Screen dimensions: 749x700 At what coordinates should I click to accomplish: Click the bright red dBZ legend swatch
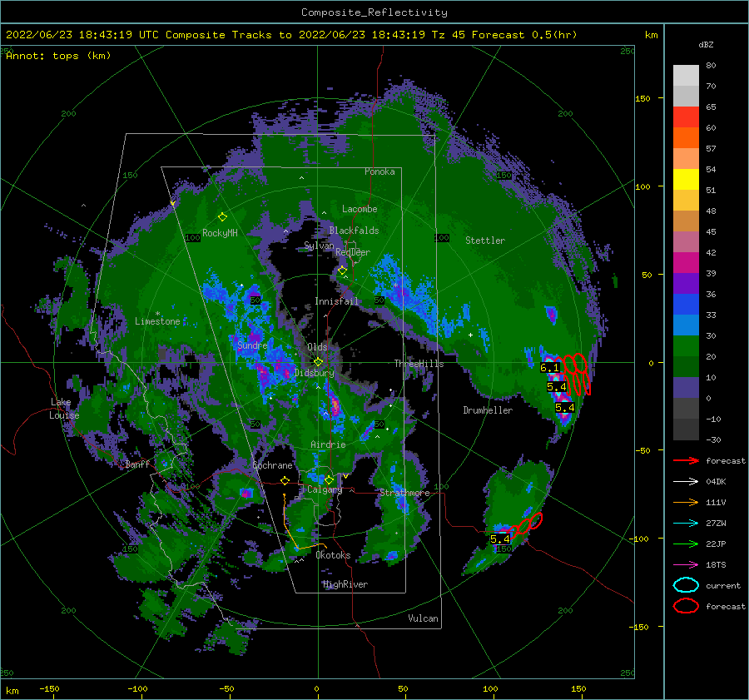[x=686, y=117]
